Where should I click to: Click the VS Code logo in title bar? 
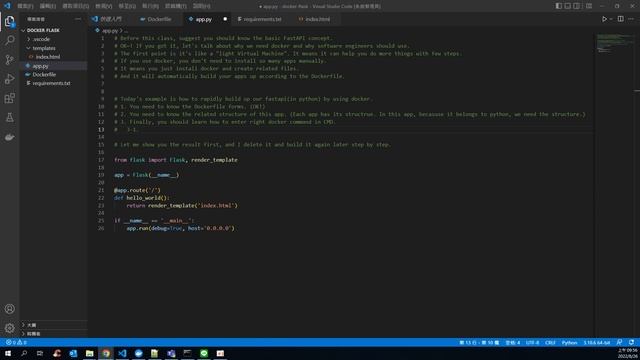[7, 6]
